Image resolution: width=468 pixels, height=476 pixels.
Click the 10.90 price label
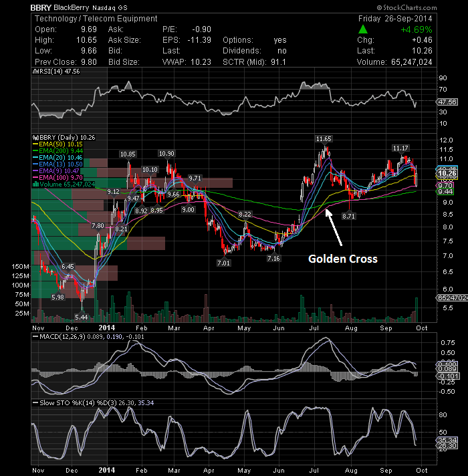[166, 154]
